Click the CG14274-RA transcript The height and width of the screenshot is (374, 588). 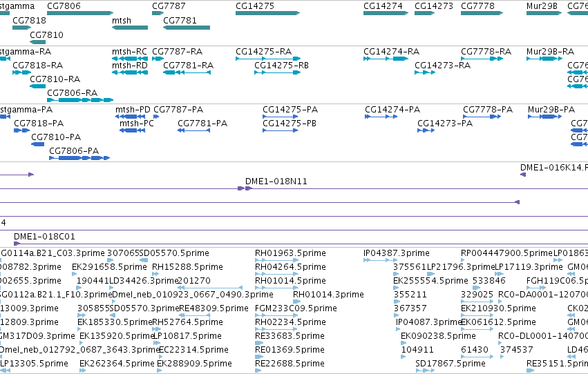pos(386,59)
